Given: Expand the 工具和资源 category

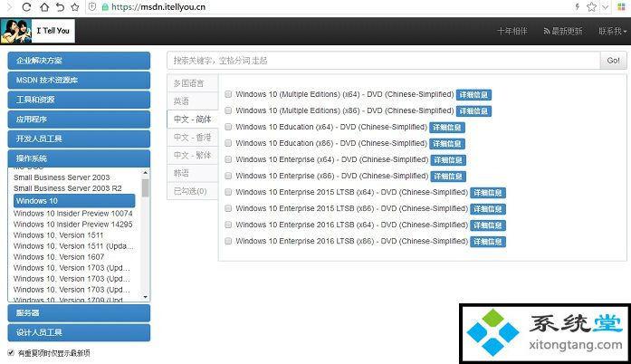Looking at the screenshot, I should pos(79,100).
